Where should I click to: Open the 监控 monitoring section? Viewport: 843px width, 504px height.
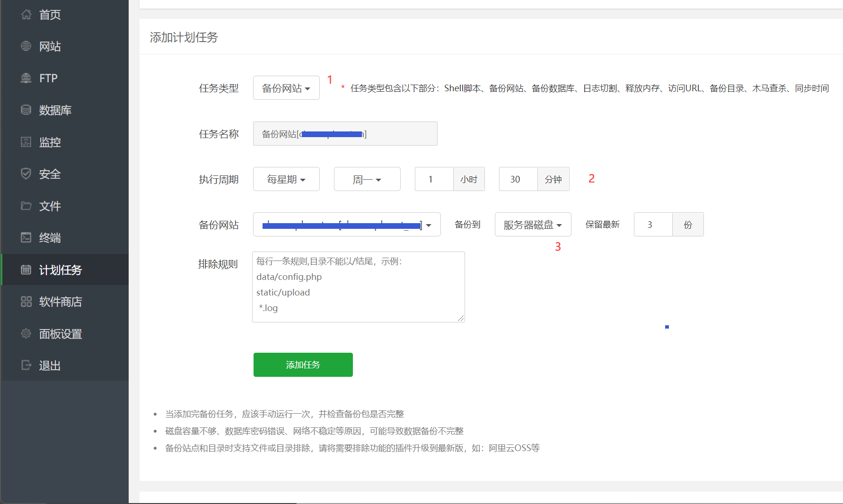click(50, 142)
